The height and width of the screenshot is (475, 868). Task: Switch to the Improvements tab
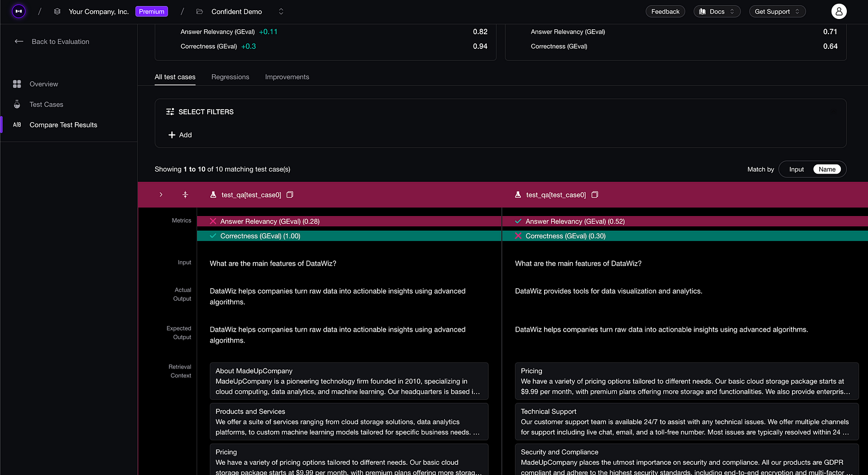(x=287, y=77)
